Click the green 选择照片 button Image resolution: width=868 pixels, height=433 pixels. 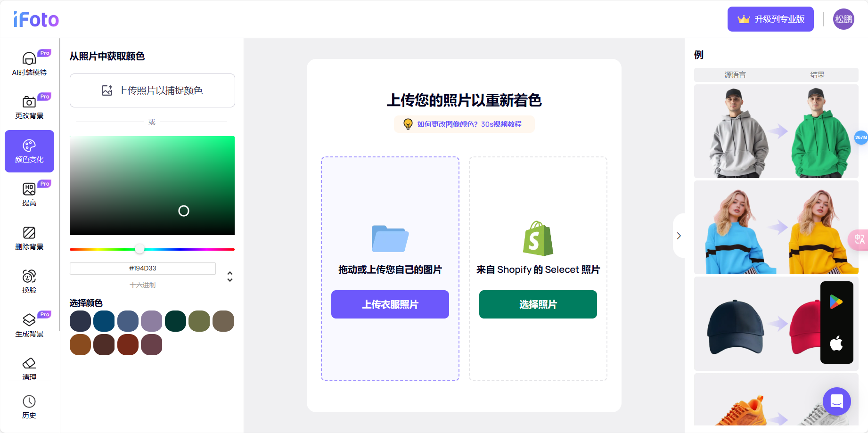(x=538, y=304)
